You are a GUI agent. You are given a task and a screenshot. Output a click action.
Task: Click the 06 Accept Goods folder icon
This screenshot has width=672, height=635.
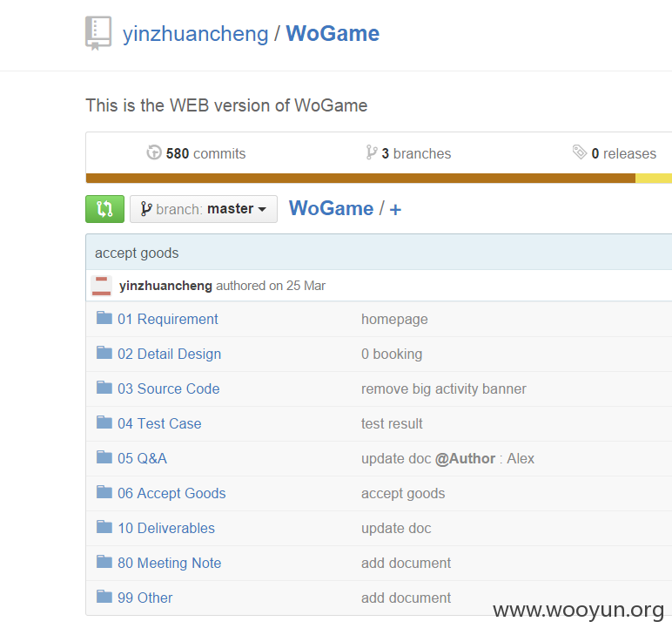pos(104,492)
